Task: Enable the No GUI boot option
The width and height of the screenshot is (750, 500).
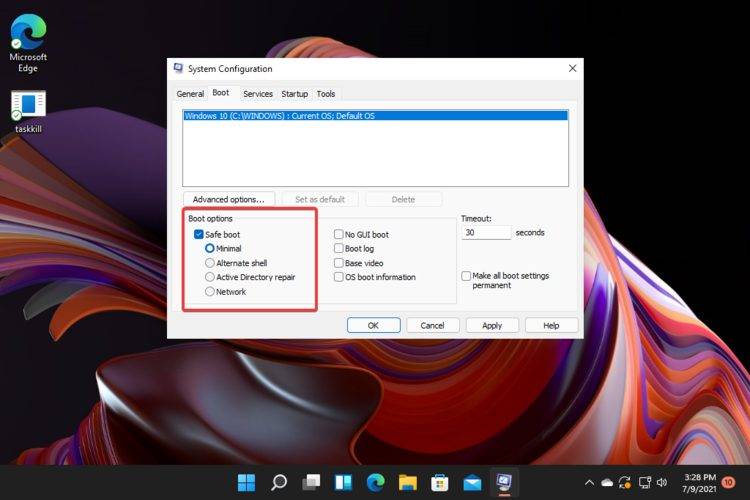Action: tap(339, 234)
